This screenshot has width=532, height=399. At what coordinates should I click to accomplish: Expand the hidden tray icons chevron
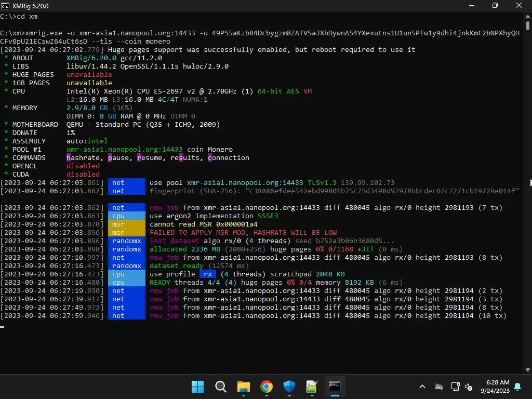(422, 387)
